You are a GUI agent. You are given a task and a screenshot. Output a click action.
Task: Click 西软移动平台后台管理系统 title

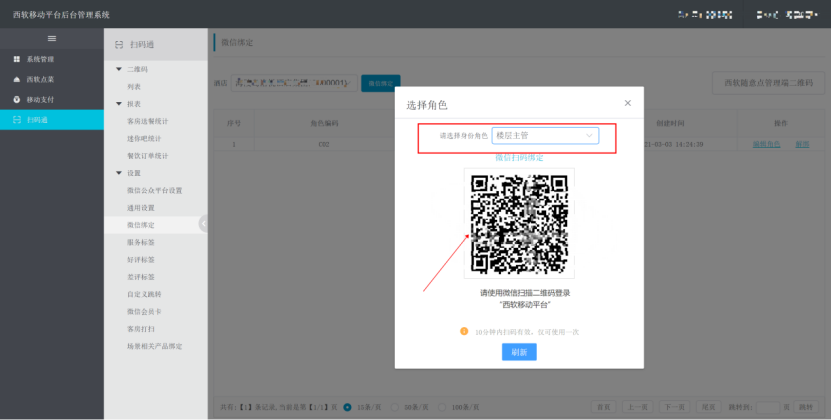coord(61,14)
